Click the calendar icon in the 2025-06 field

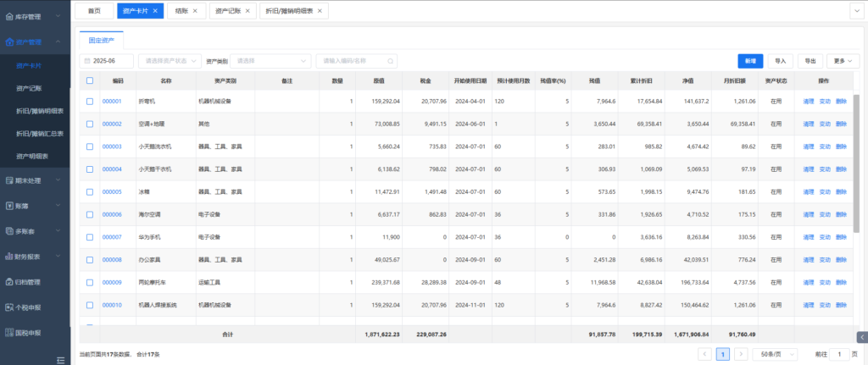(87, 61)
